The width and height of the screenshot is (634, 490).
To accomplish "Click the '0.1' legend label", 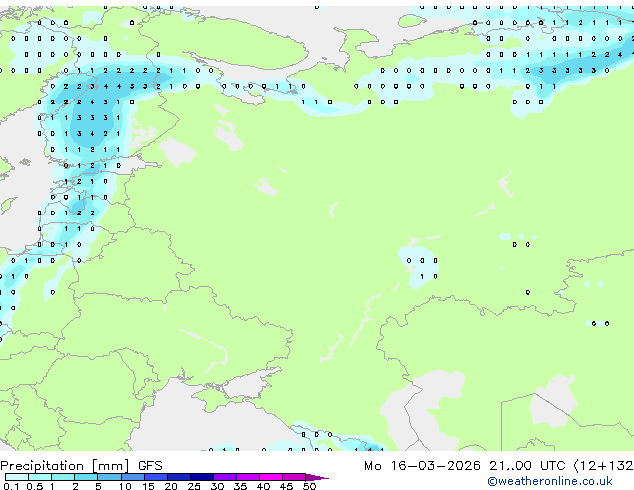I will pos(12,486).
